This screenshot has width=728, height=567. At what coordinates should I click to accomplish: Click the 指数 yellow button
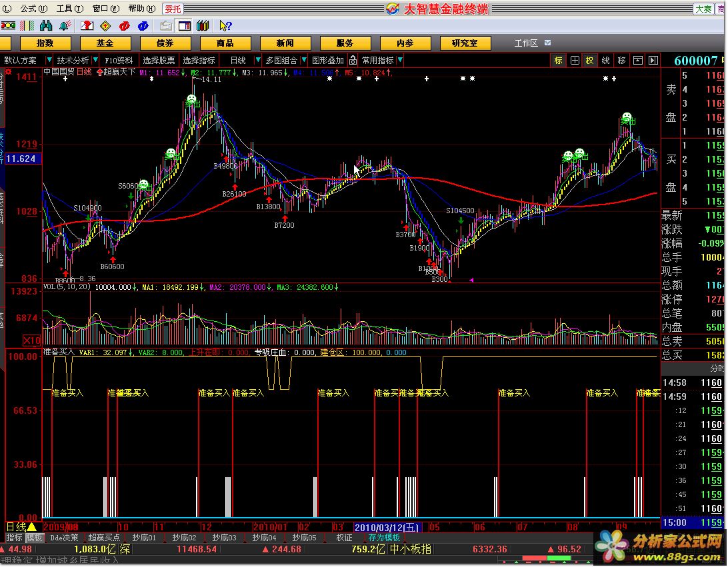pyautogui.click(x=45, y=43)
